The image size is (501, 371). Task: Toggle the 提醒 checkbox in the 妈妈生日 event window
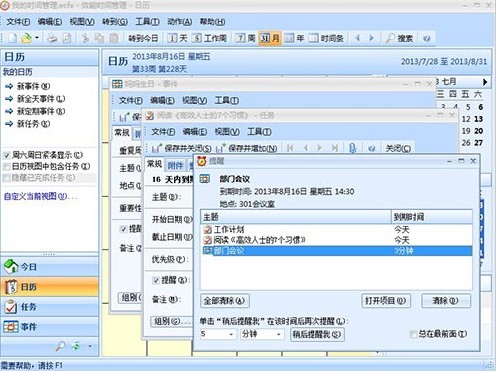coord(123,229)
